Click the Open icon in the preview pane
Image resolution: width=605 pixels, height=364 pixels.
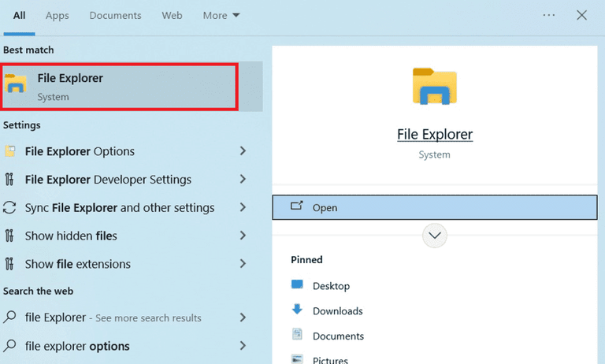coord(297,206)
